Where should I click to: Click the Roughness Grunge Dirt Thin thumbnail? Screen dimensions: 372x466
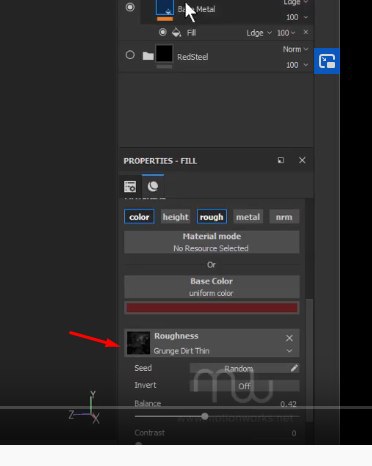pos(138,343)
